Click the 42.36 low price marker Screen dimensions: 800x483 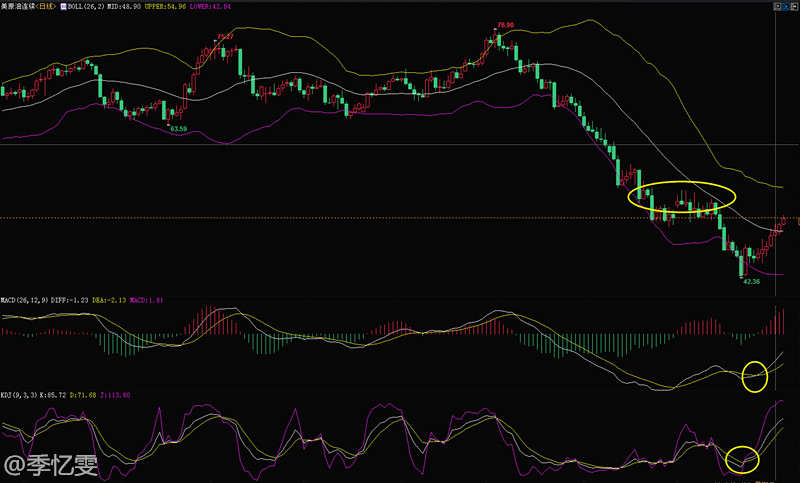(751, 282)
